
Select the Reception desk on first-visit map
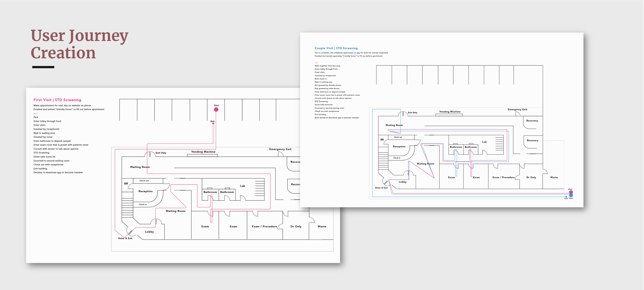point(146,191)
